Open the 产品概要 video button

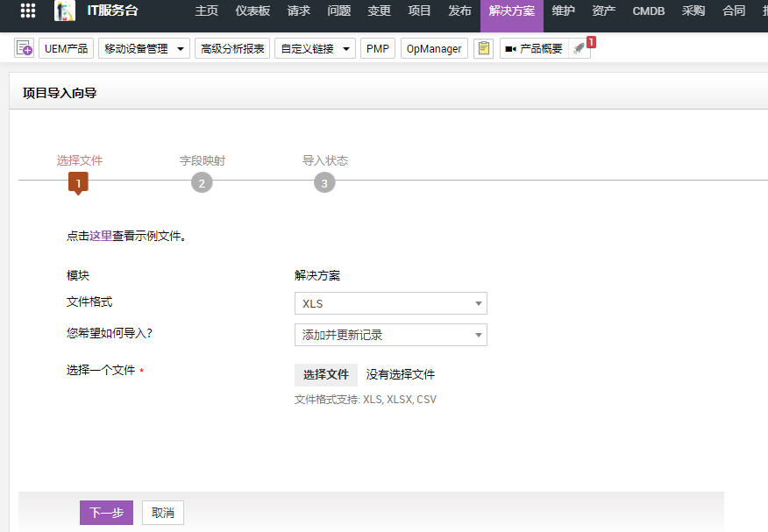(534, 49)
